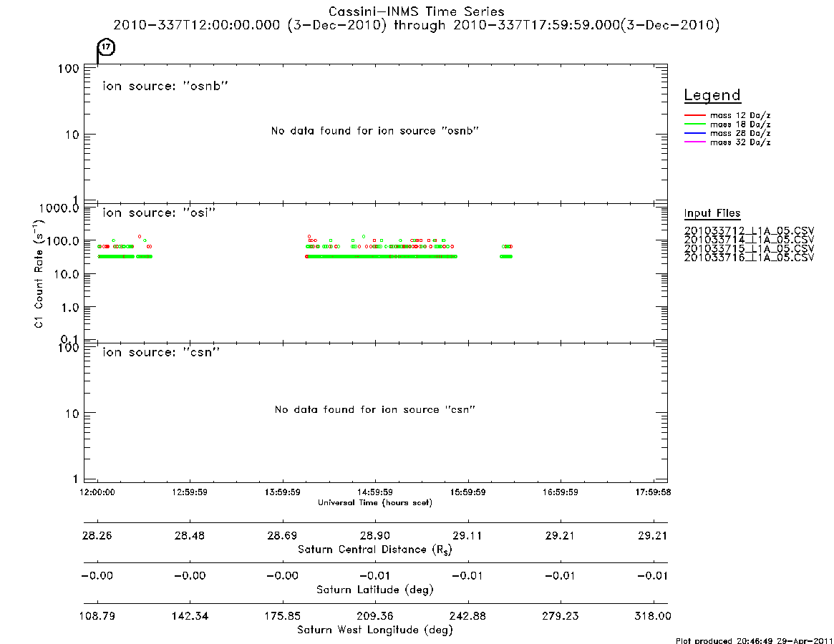Click the ion source "osnb" panel label
Image resolution: width=834 pixels, height=644 pixels.
(x=165, y=86)
